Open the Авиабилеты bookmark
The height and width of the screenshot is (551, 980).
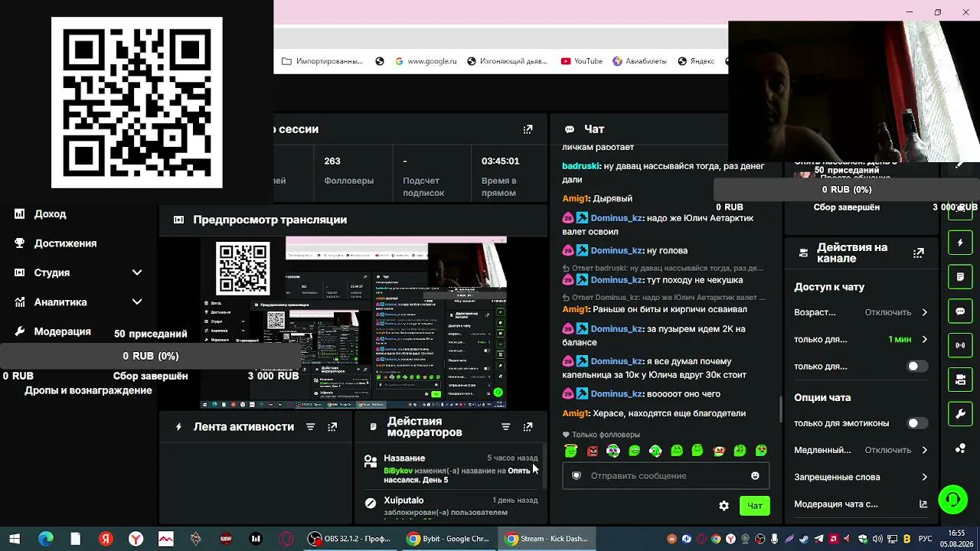pyautogui.click(x=639, y=61)
